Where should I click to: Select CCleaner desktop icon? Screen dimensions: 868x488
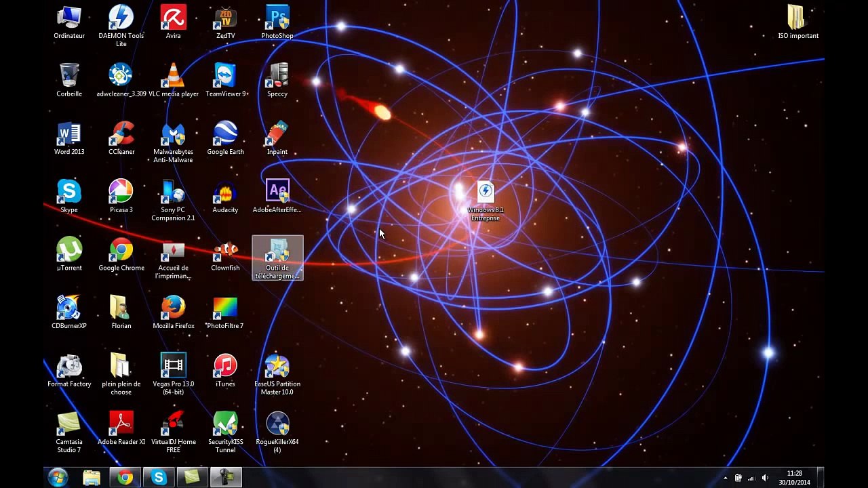[121, 139]
